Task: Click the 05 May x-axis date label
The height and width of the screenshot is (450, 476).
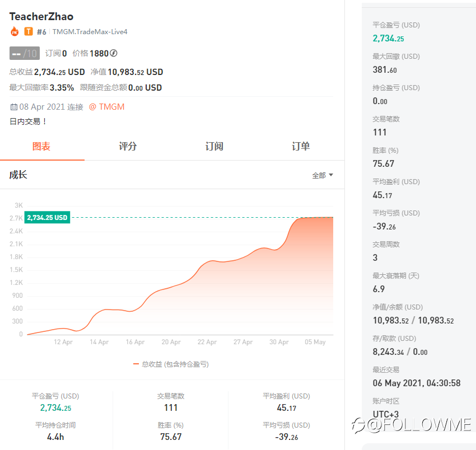Action: [x=315, y=342]
